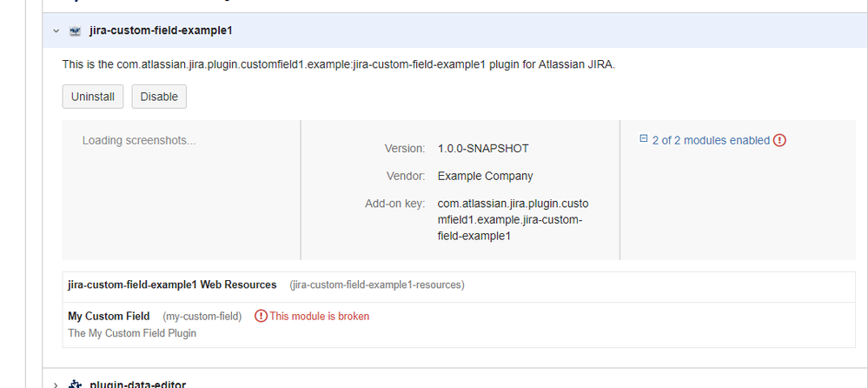The width and height of the screenshot is (868, 388).
Task: Expand the plugin-data-editor add-on row
Action: coord(56,385)
